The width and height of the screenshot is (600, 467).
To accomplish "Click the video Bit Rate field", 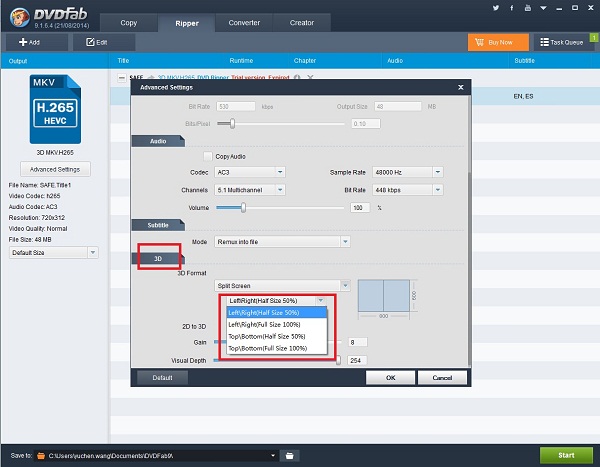I will click(236, 106).
